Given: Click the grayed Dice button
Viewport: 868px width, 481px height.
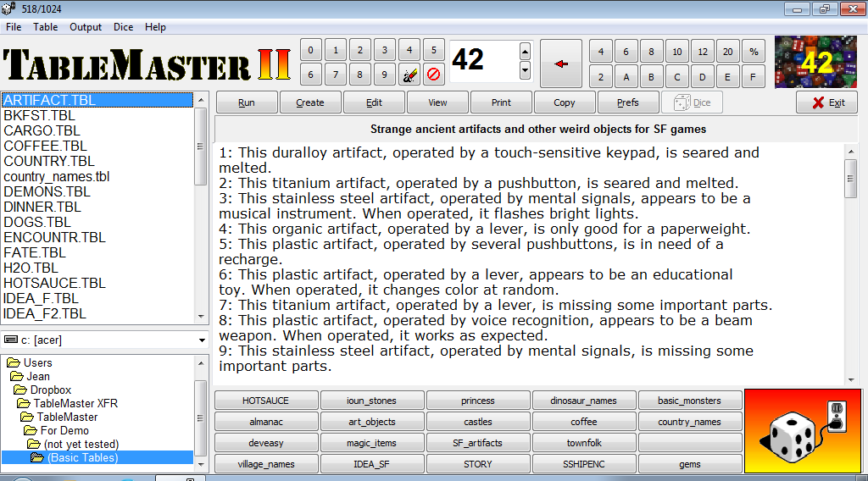Looking at the screenshot, I should click(x=692, y=102).
